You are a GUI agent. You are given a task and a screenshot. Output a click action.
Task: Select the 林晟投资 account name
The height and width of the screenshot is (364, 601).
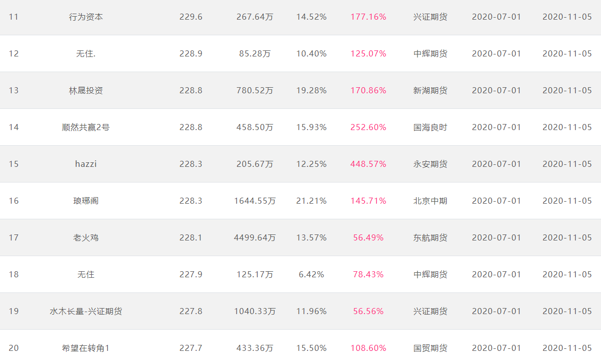(x=86, y=90)
